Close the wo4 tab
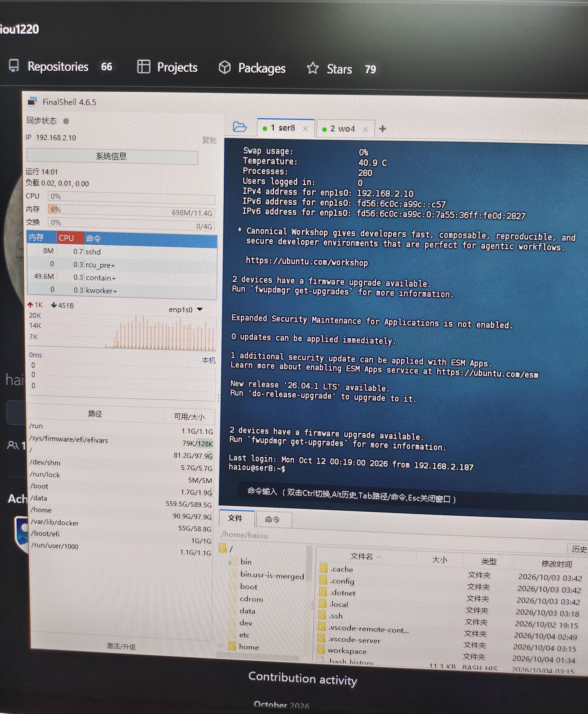Screen dimensions: 588x714 pos(365,129)
